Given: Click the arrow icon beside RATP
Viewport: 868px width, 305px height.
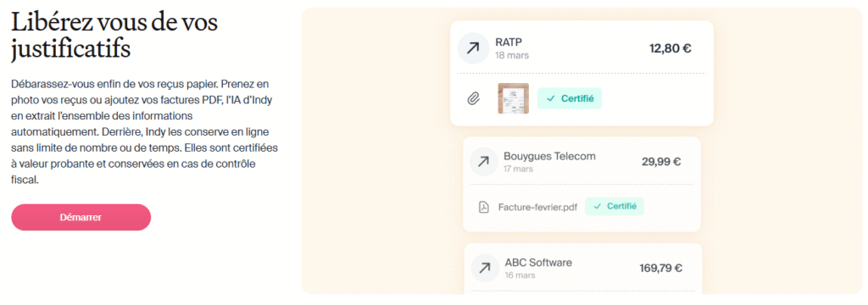Looking at the screenshot, I should [x=473, y=48].
